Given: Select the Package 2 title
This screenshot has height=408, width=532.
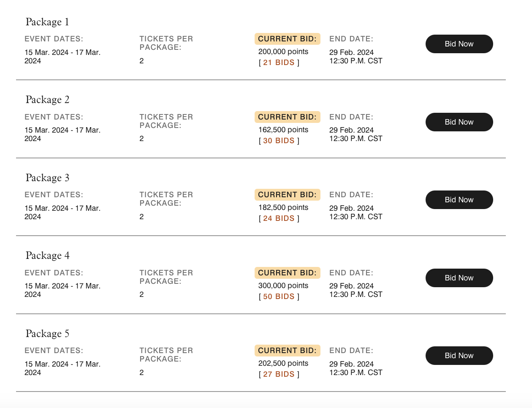Looking at the screenshot, I should pyautogui.click(x=47, y=100).
